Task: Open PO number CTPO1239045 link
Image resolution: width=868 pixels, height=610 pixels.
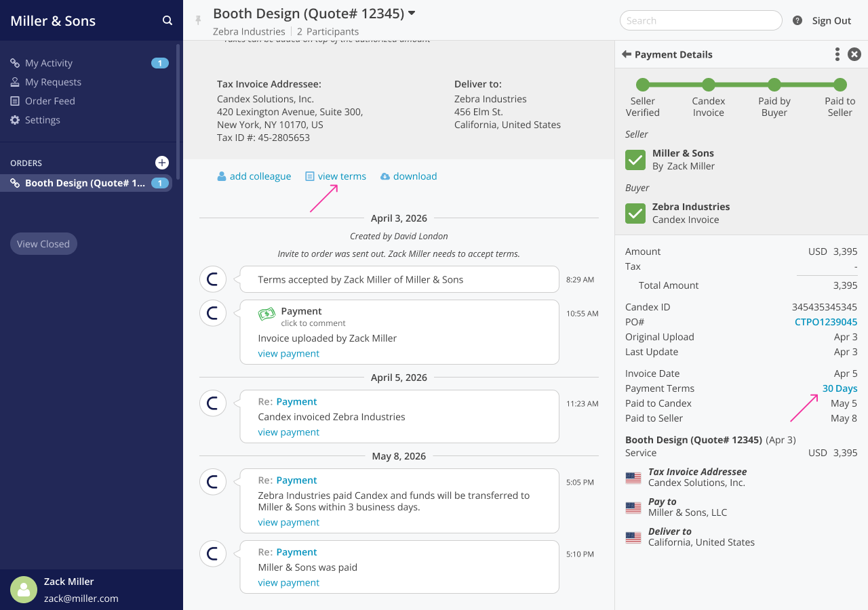Action: 826,322
